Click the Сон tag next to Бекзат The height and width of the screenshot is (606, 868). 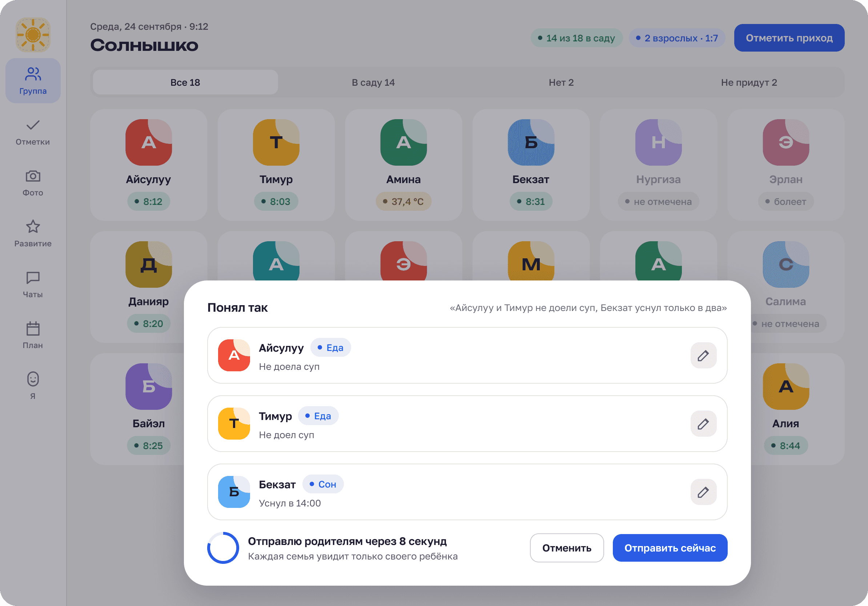pos(323,484)
